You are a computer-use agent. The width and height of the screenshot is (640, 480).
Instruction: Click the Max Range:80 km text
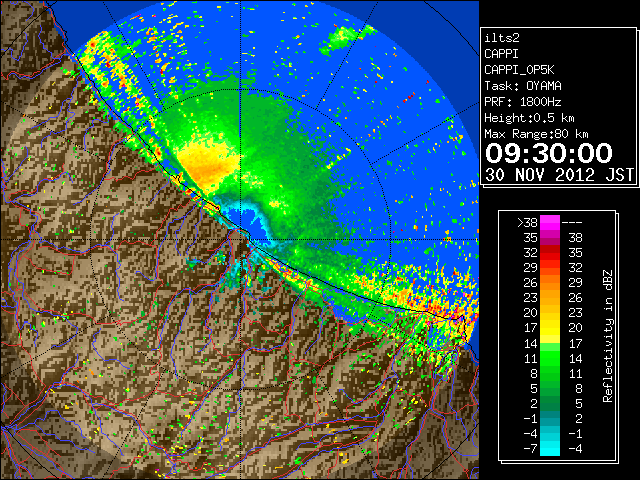pos(536,134)
